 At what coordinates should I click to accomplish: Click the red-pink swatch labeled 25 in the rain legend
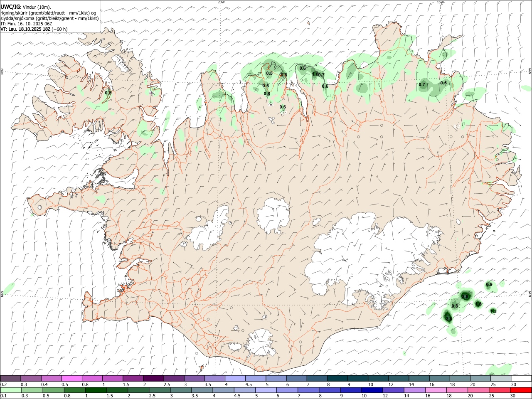pos(500,390)
